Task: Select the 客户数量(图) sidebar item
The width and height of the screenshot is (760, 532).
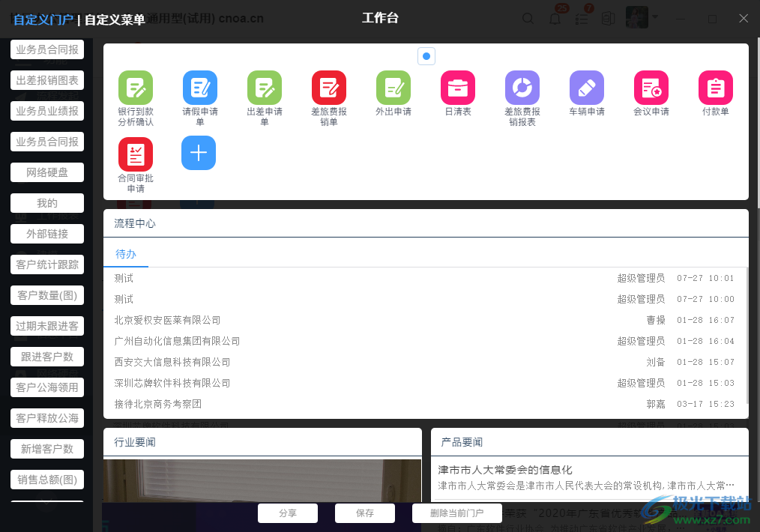Action: pos(47,295)
